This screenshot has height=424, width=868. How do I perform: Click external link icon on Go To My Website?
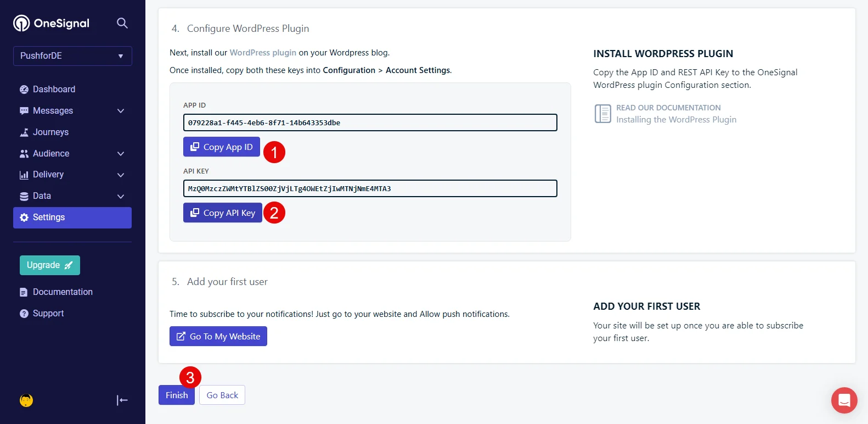(181, 336)
